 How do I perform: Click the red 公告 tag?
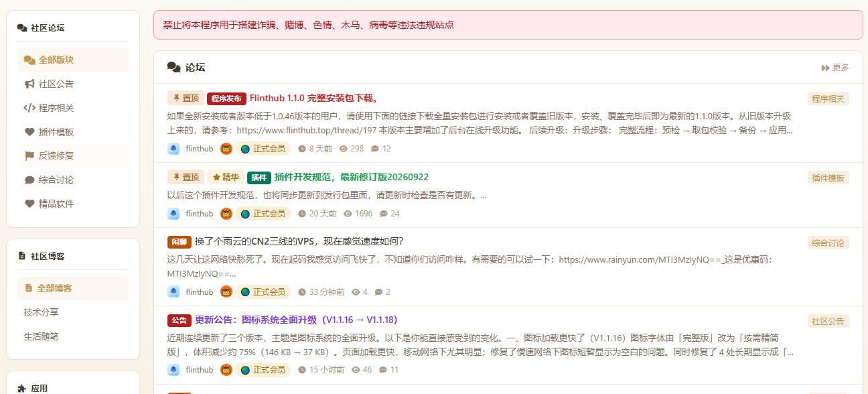pos(179,320)
